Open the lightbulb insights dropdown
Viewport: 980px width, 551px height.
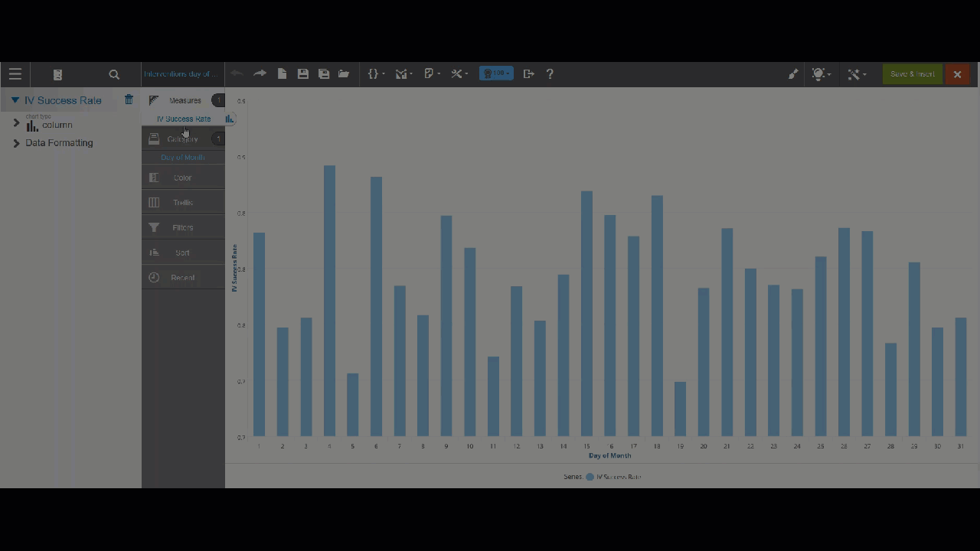821,74
